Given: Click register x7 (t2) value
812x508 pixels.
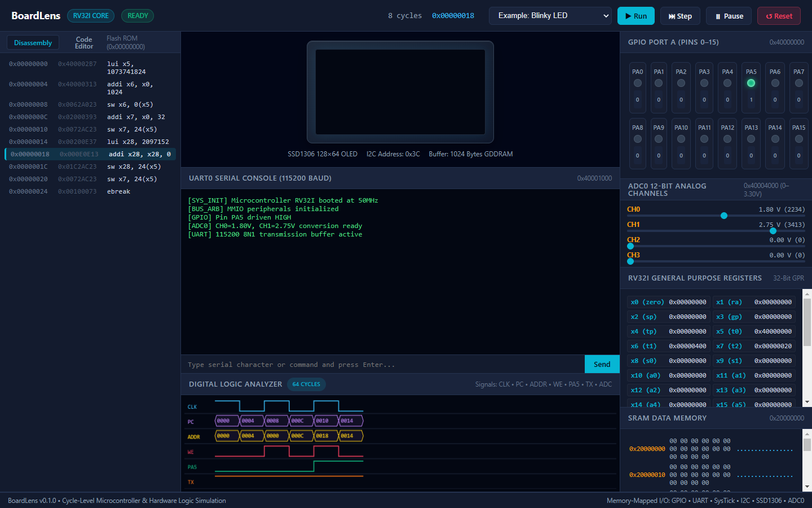Looking at the screenshot, I should click(773, 346).
